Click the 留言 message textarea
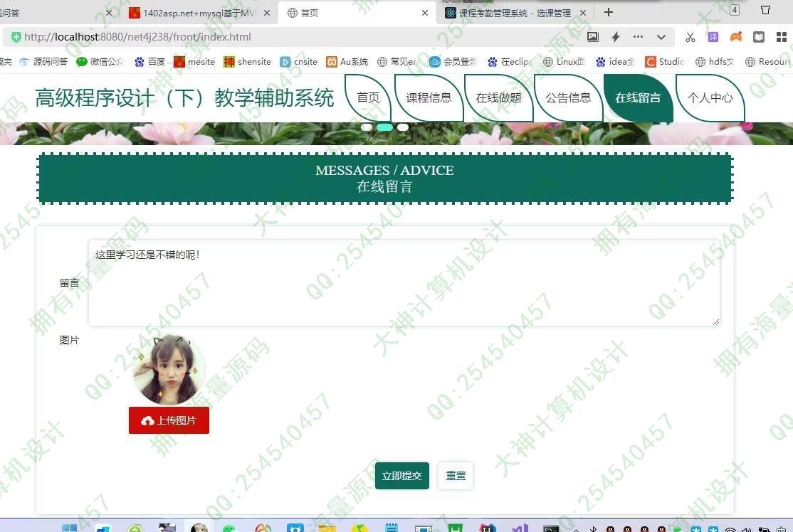The image size is (793, 532). [404, 283]
